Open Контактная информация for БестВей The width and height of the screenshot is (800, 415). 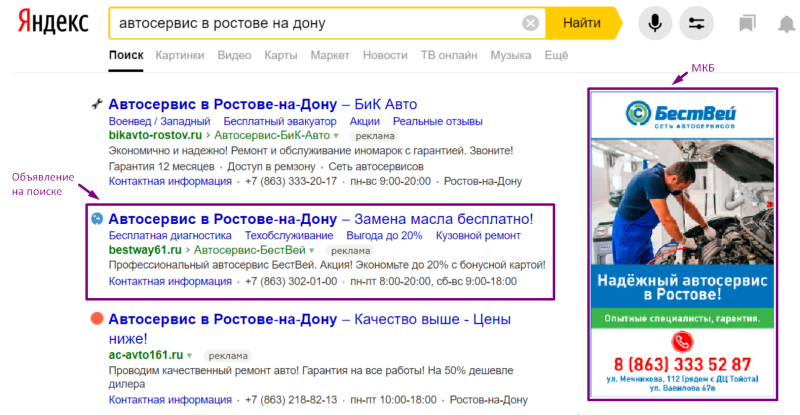pyautogui.click(x=170, y=281)
